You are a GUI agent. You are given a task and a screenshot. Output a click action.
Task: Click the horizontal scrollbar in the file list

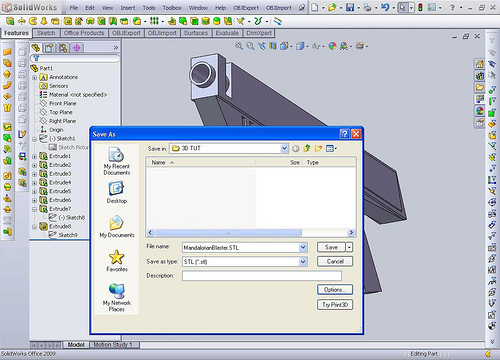(228, 232)
